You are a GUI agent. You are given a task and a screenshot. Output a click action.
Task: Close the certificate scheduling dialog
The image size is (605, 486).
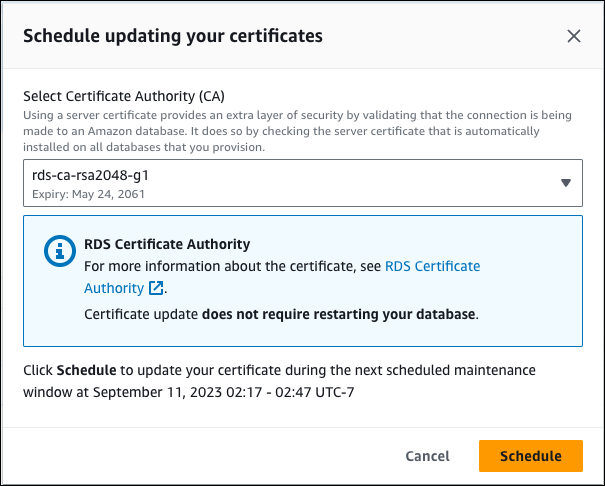coord(574,36)
